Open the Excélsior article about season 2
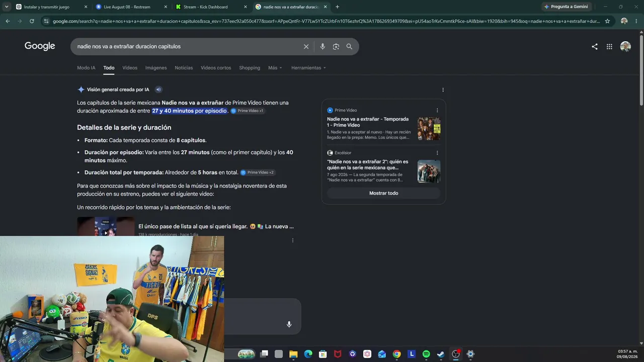 click(368, 165)
